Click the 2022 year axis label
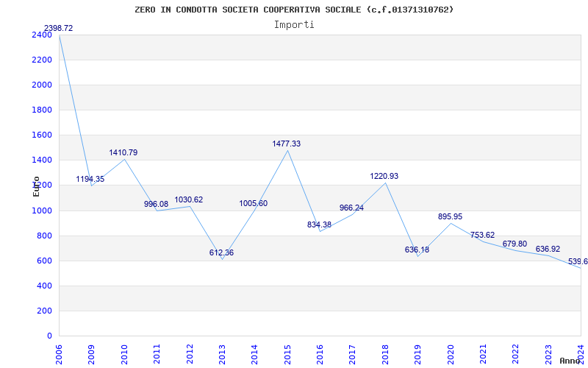The width and height of the screenshot is (588, 368). [x=516, y=354]
